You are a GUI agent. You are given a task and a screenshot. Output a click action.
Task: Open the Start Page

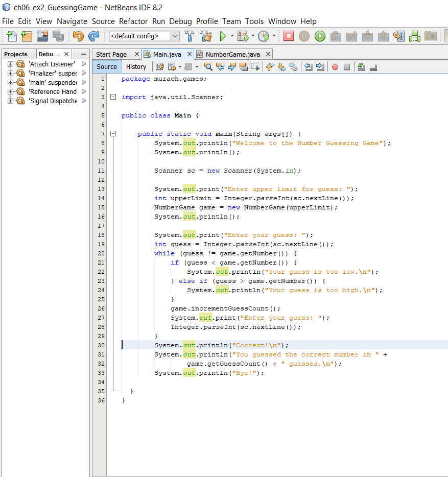[112, 54]
